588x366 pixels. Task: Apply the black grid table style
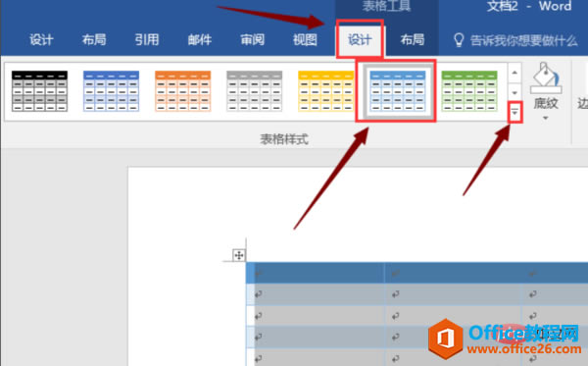click(x=39, y=91)
